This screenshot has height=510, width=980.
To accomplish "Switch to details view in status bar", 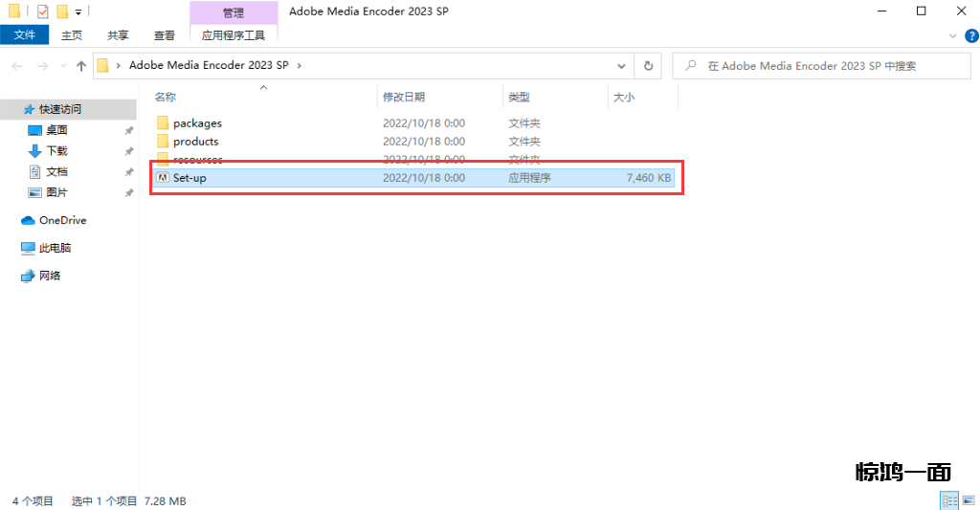I will pyautogui.click(x=949, y=500).
